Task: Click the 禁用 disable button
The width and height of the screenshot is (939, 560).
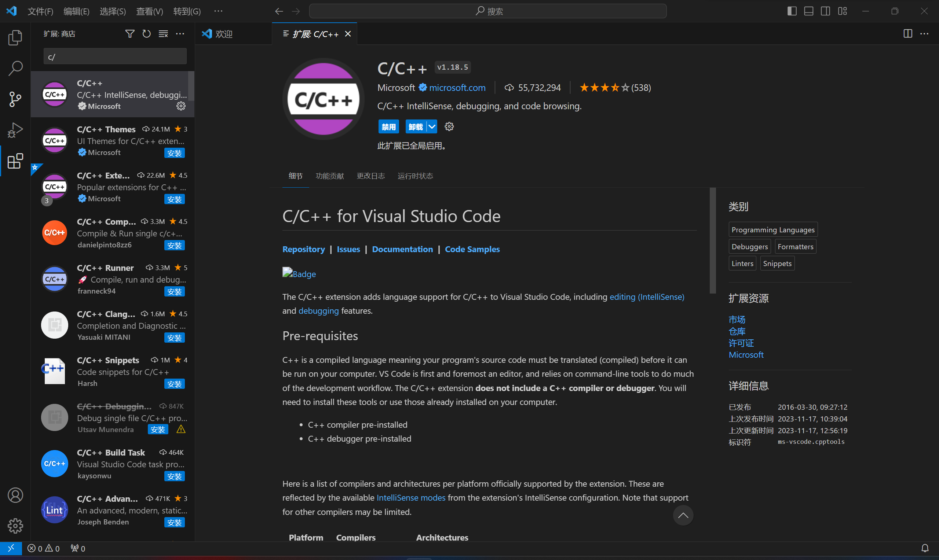Action: pyautogui.click(x=388, y=127)
